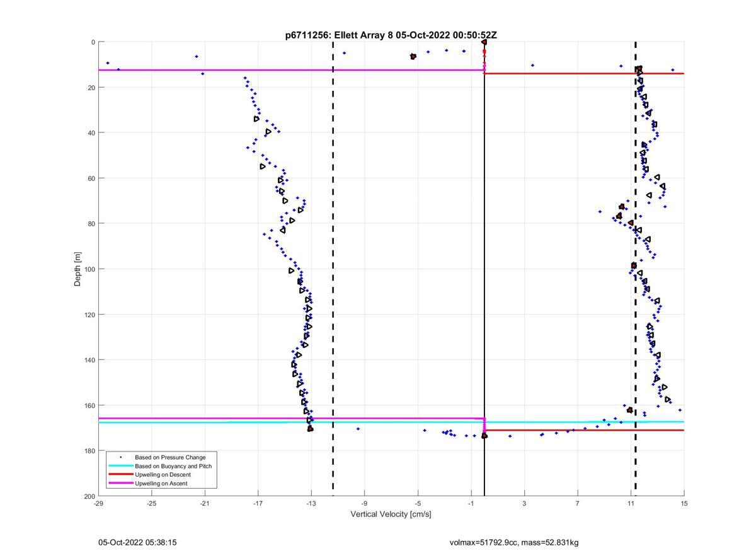Click the blue dot marker in legend
The height and width of the screenshot is (558, 756).
tap(120, 457)
